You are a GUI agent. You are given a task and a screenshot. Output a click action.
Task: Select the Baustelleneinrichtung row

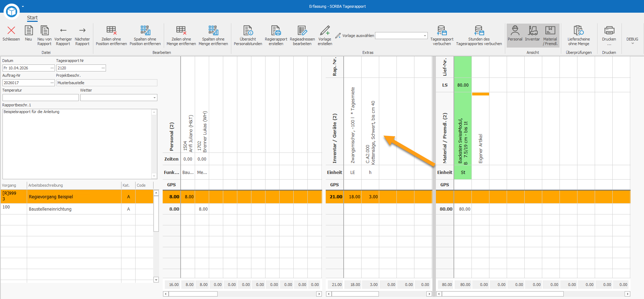(77, 209)
